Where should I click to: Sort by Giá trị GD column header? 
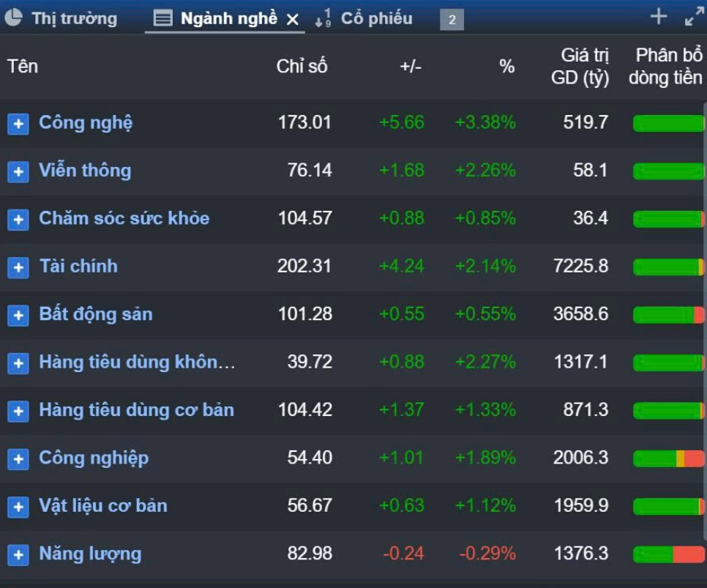580,66
